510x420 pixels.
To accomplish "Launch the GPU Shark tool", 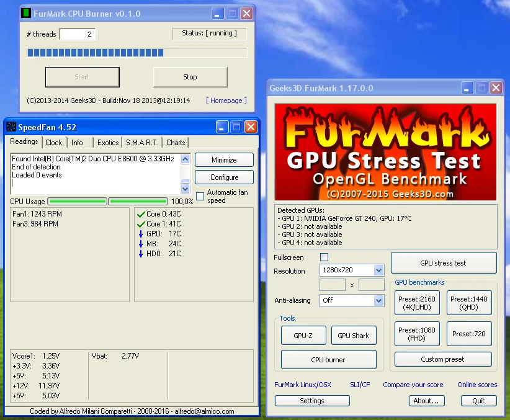I will (x=354, y=336).
